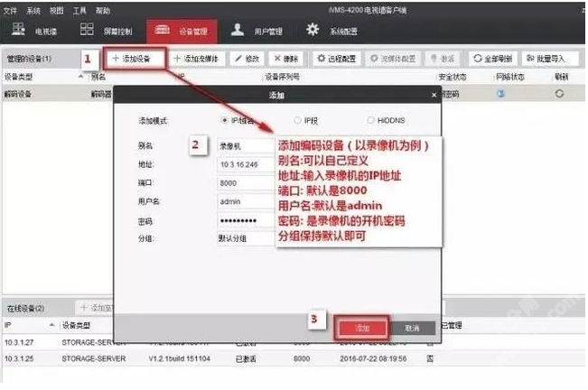Click the 别名 alias input field
The height and width of the screenshot is (390, 588).
246,144
